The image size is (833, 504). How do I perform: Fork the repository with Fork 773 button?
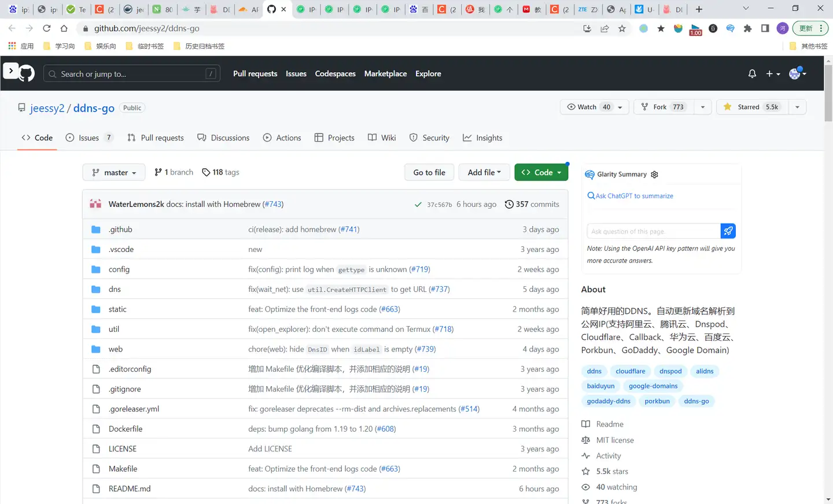pyautogui.click(x=664, y=107)
